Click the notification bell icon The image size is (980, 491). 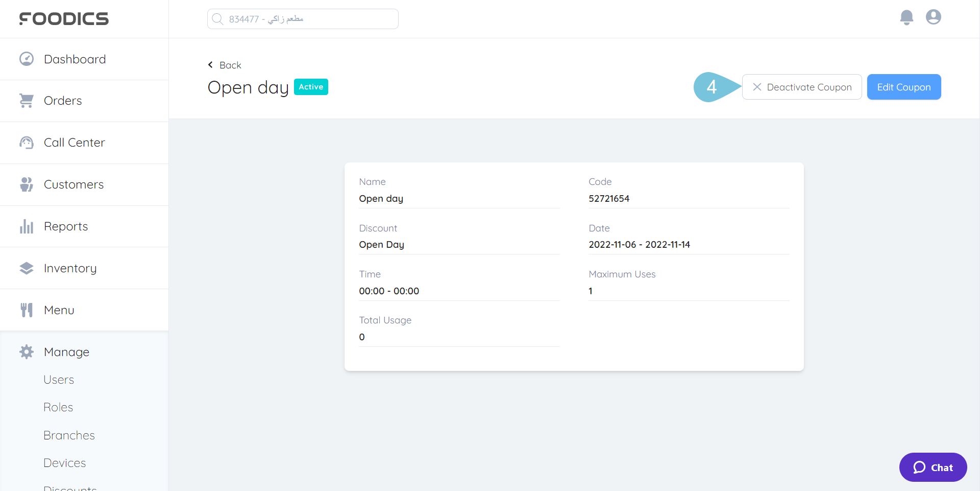[x=906, y=17]
